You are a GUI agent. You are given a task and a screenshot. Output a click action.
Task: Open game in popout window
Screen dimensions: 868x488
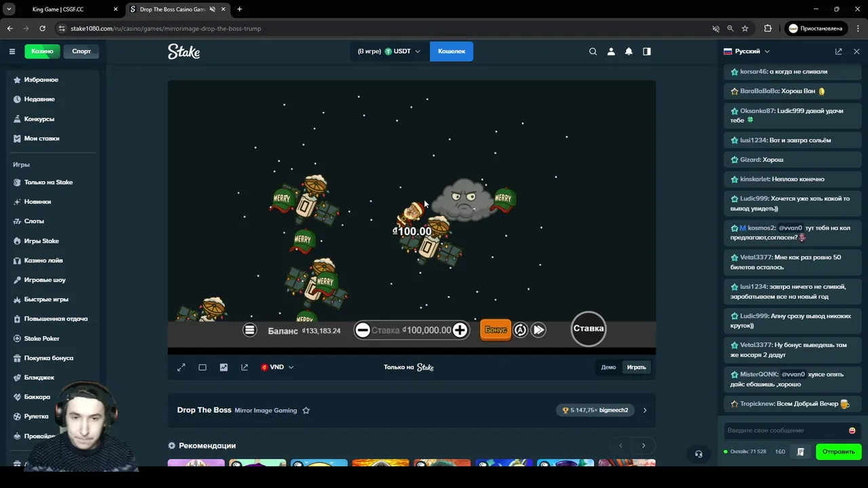(x=245, y=367)
